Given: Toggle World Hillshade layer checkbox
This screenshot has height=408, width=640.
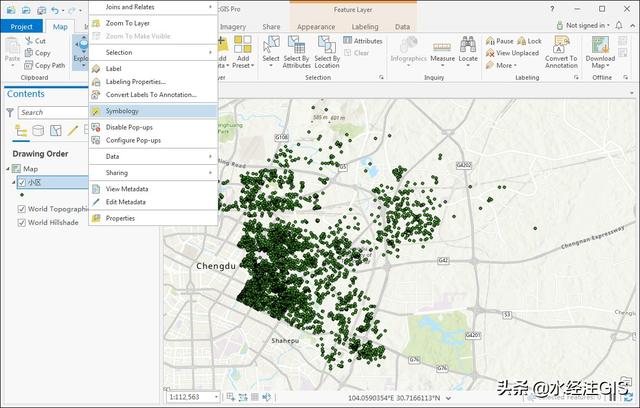Looking at the screenshot, I should (x=22, y=223).
